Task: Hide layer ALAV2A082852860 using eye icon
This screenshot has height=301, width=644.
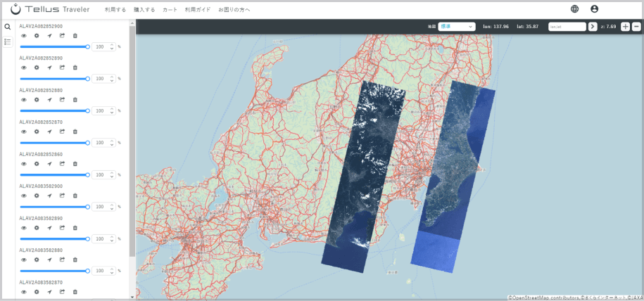Action: [x=23, y=164]
